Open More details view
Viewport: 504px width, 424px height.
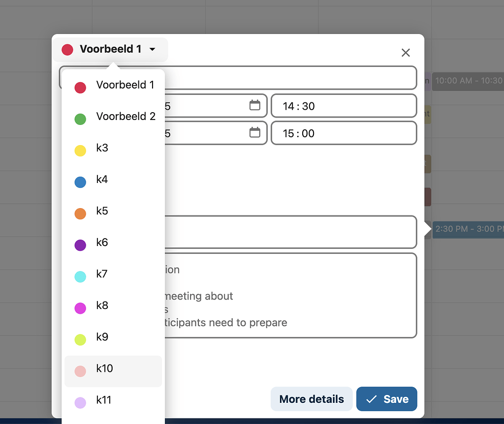pos(311,399)
